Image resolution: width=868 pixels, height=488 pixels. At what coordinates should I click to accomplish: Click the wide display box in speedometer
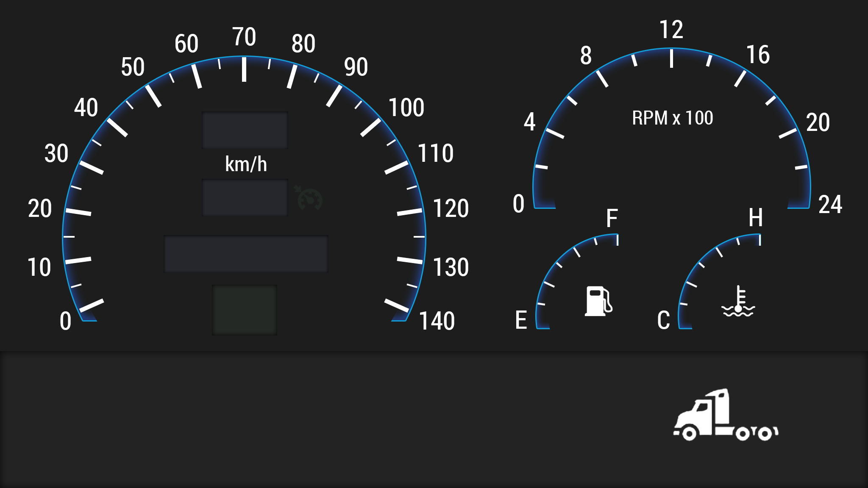pyautogui.click(x=246, y=254)
